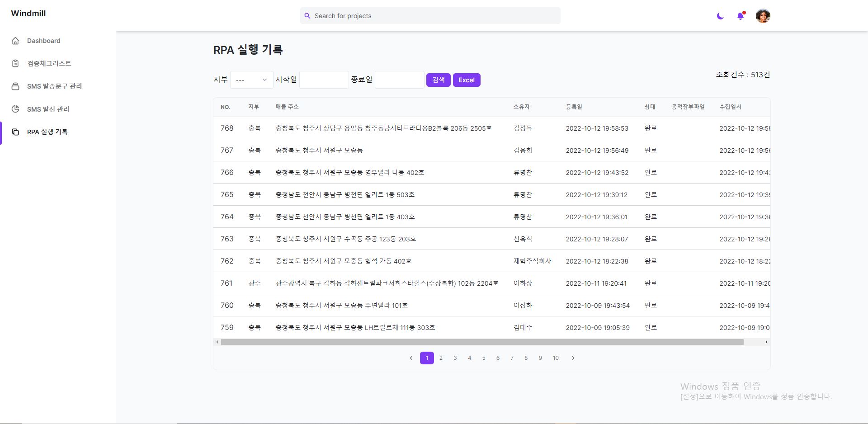Screen dimensions: 868x424
Task: Go to next page with right chevron
Action: click(573, 358)
